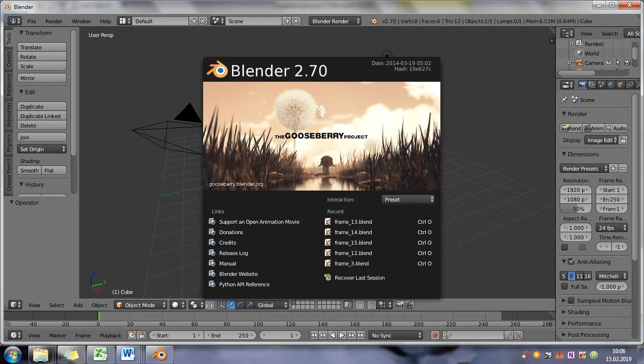644x364 pixels.
Task: Open the Window menu
Action: point(81,21)
